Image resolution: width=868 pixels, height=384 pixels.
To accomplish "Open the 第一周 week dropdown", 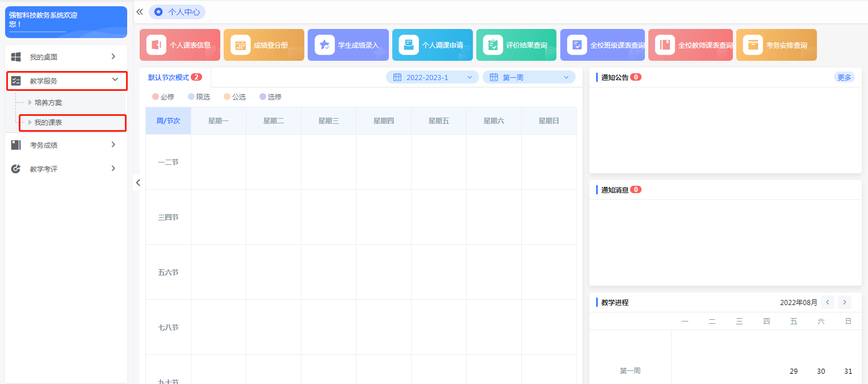I will coord(529,77).
